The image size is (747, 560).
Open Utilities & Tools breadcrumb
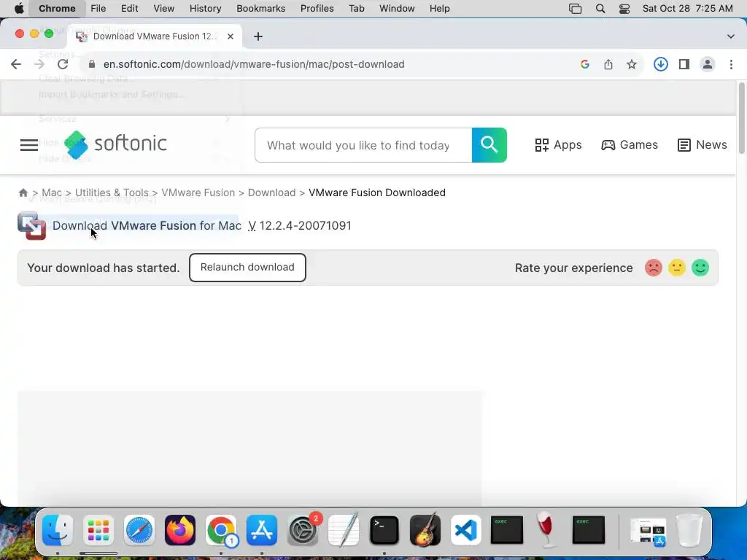point(112,192)
